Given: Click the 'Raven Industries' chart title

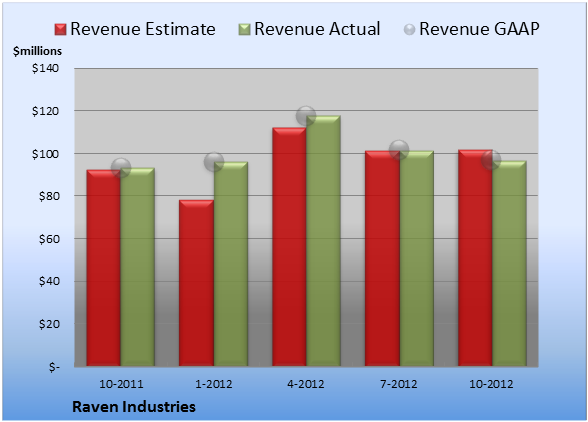Looking at the screenshot, I should tap(134, 407).
